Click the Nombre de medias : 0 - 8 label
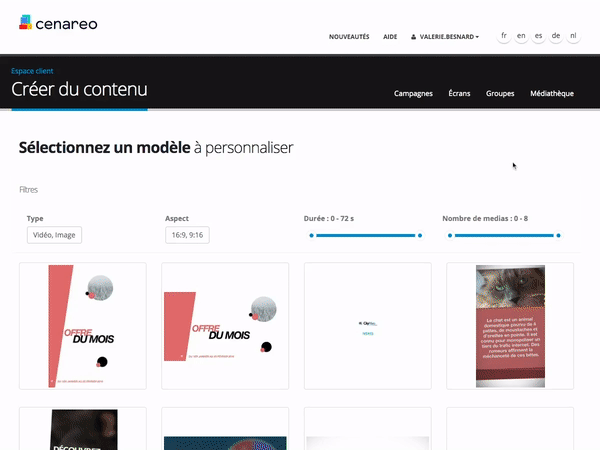 (x=485, y=218)
